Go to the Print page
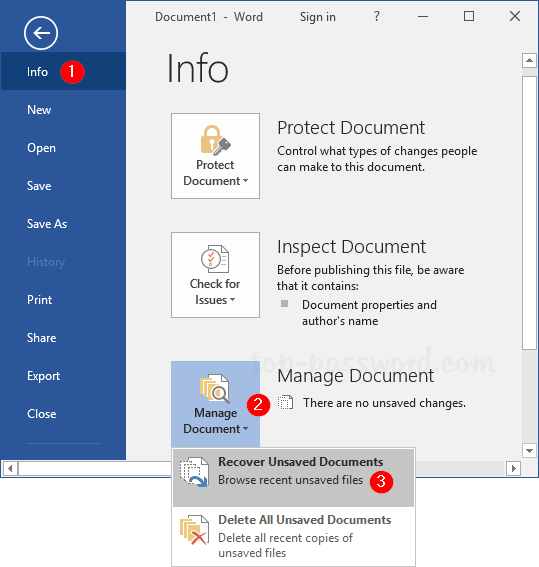The image size is (539, 567). [39, 300]
